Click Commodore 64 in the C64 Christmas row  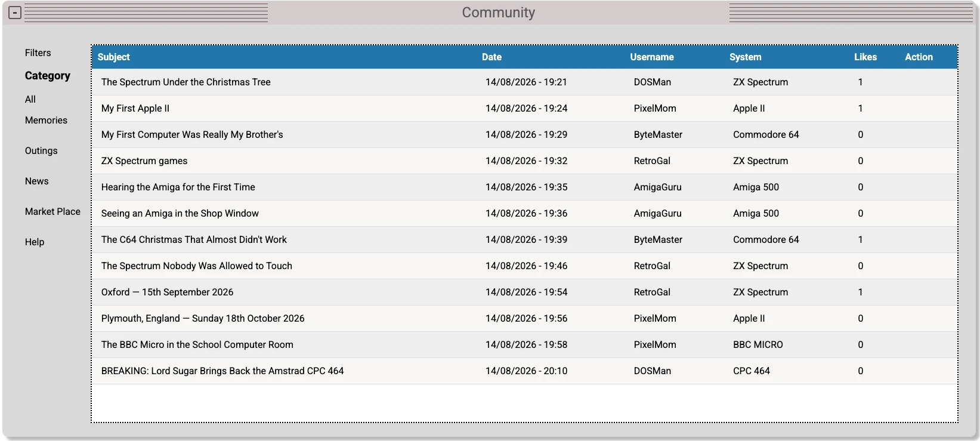click(x=766, y=239)
